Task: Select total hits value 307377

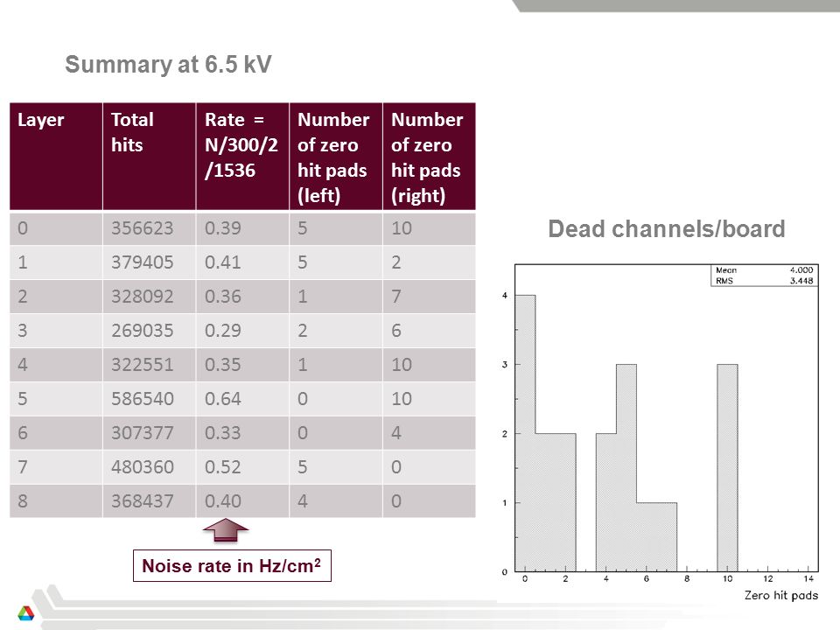Action: click(x=142, y=433)
